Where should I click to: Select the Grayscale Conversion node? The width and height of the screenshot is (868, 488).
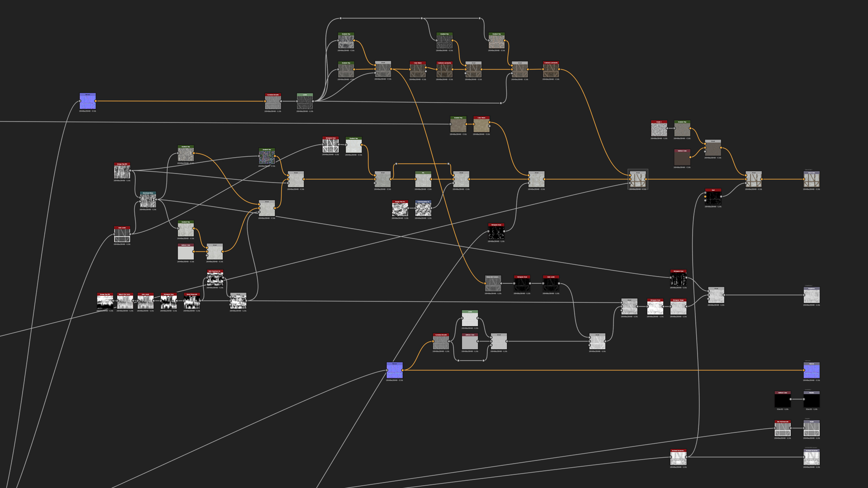coord(493,284)
